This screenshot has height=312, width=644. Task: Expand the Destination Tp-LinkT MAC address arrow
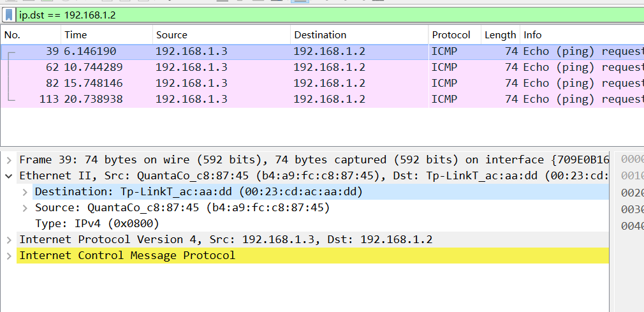point(24,191)
